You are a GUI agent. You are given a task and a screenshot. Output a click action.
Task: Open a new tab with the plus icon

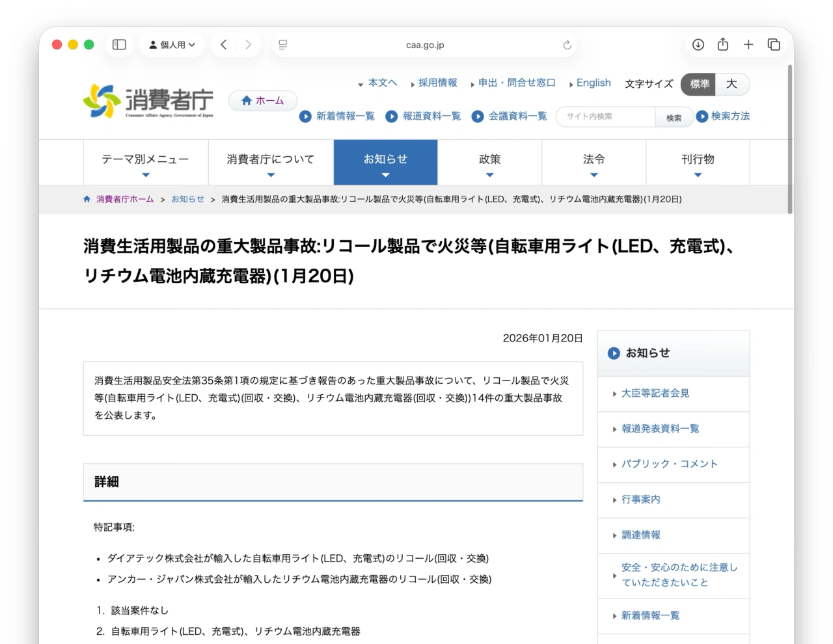[748, 44]
